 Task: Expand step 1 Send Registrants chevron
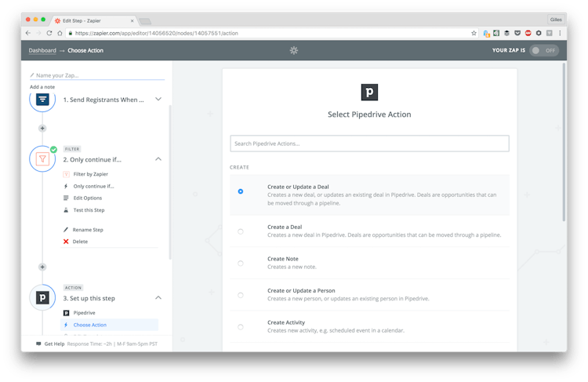[158, 100]
